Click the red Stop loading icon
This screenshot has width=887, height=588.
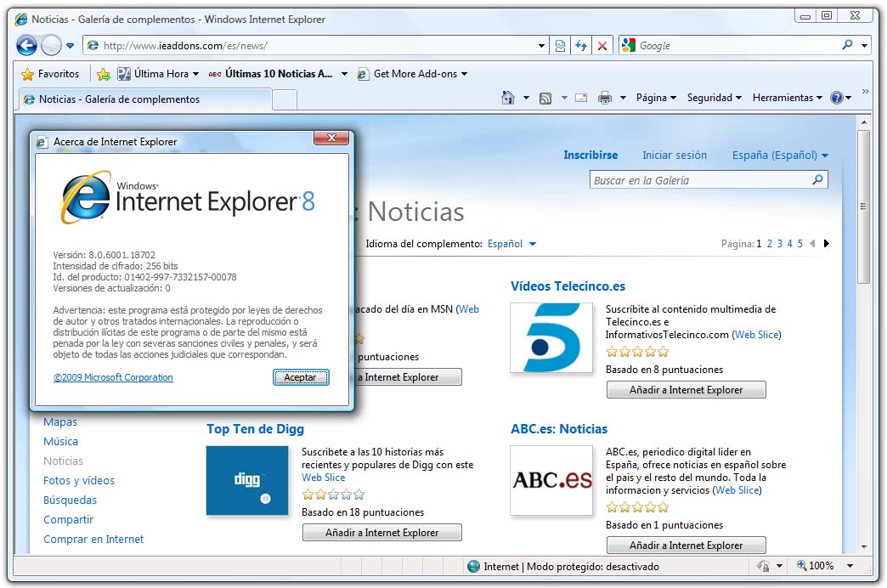pos(602,46)
